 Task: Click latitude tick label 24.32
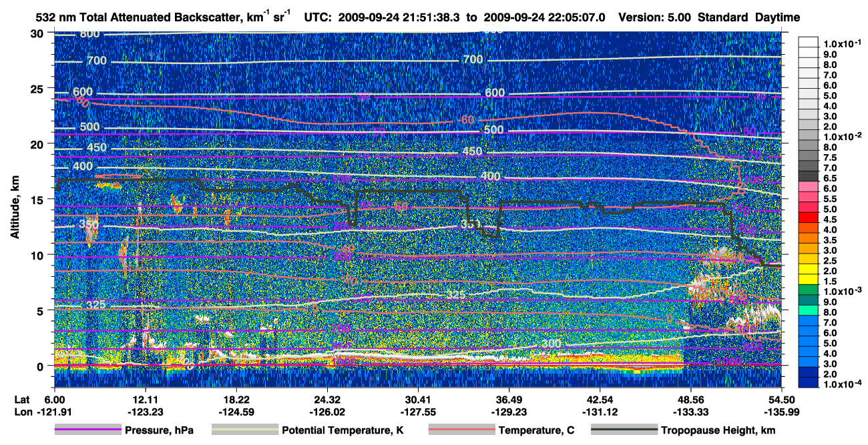pyautogui.click(x=327, y=398)
